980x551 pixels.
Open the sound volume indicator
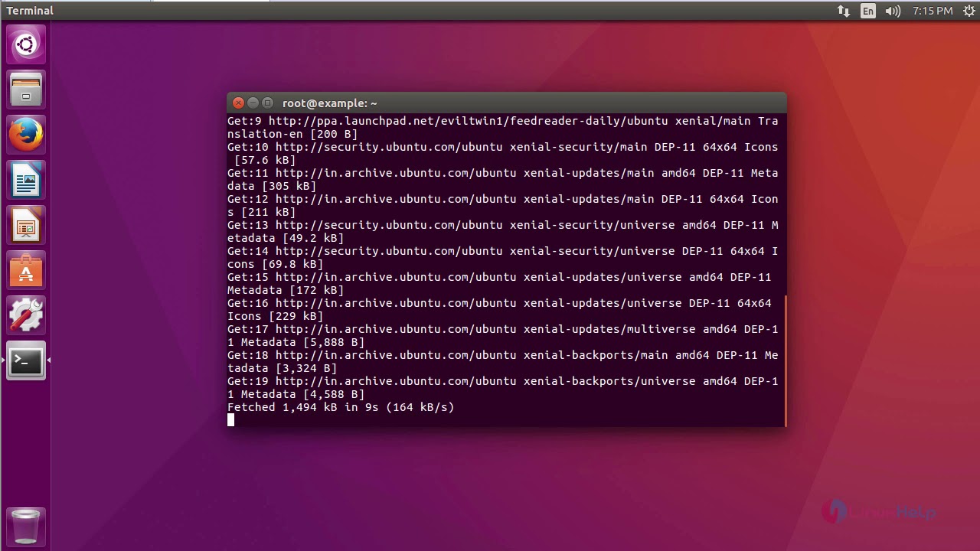point(893,11)
